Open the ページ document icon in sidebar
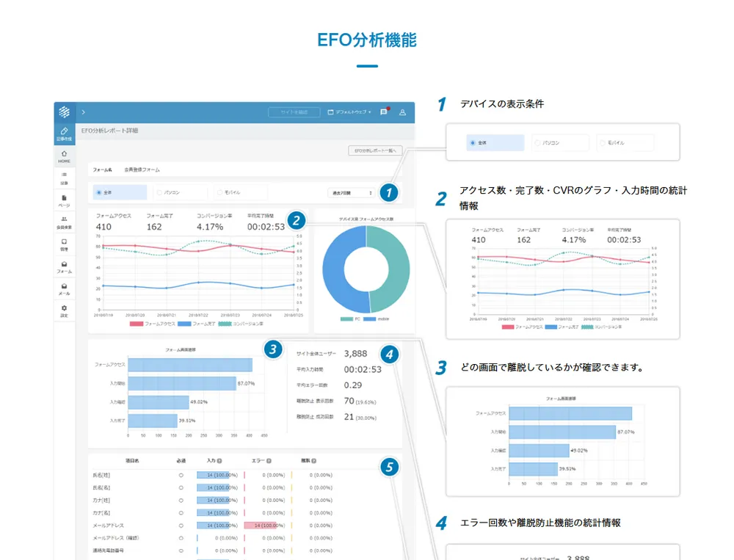Viewport: 734px width, 560px height. (x=64, y=198)
